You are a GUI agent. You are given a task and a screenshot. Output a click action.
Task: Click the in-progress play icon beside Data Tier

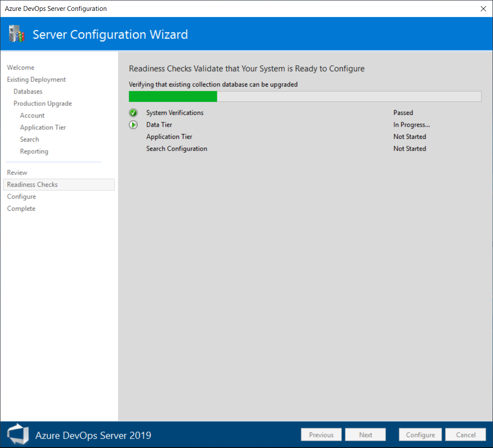[x=133, y=125]
